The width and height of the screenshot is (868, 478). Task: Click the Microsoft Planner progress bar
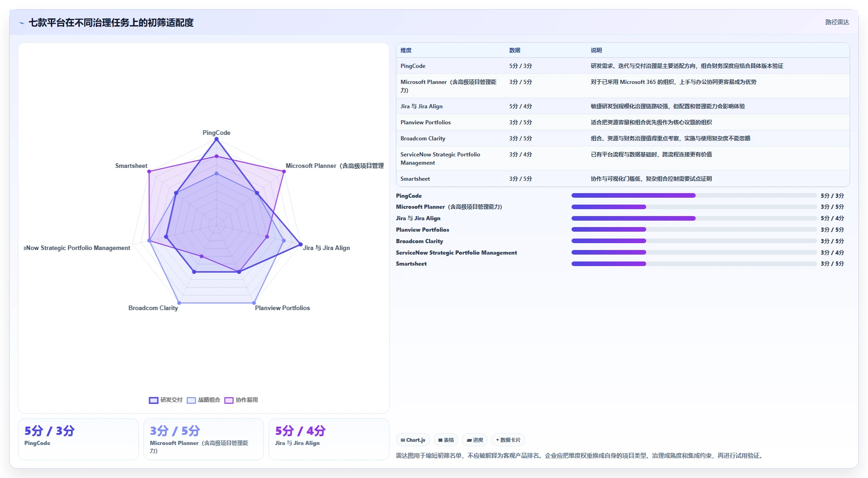(x=694, y=207)
